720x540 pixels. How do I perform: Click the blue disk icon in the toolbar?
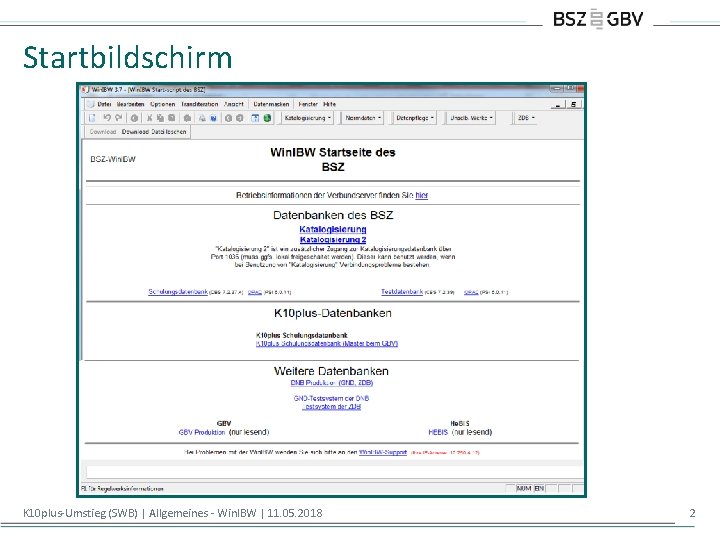click(213, 118)
